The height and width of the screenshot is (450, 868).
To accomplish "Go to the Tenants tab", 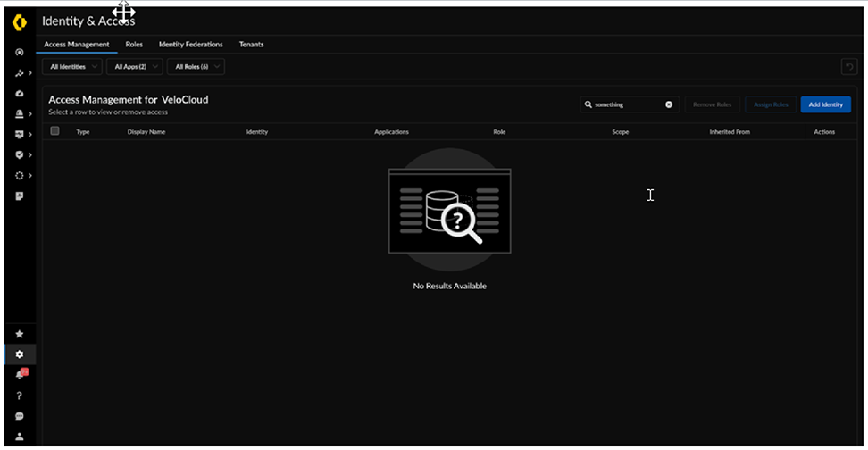I will coord(251,44).
